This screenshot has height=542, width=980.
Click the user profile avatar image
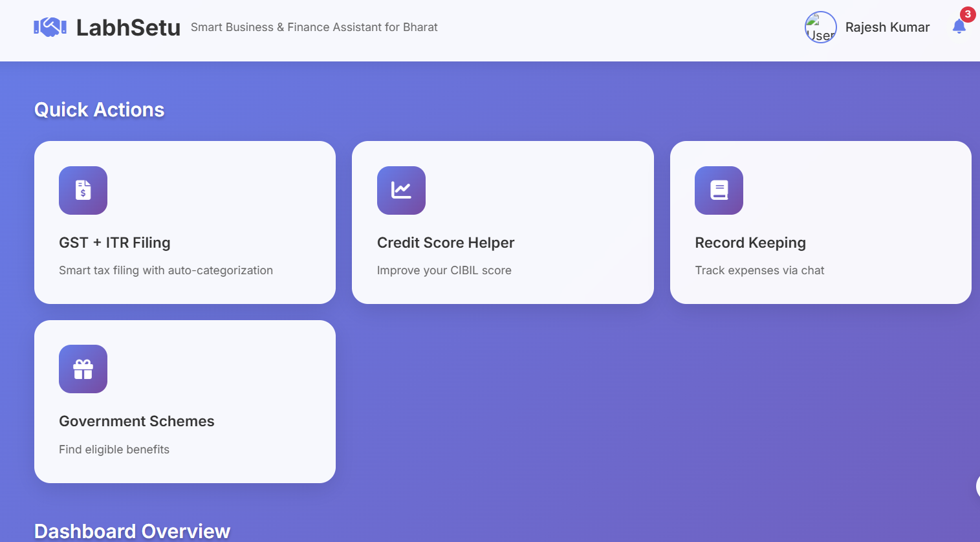(x=820, y=27)
